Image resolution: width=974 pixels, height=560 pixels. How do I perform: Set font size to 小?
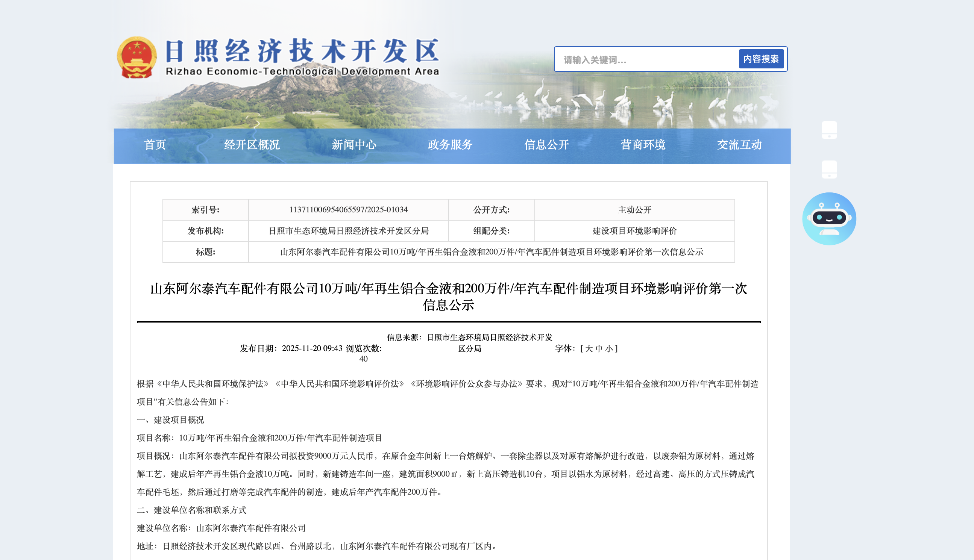[609, 348]
